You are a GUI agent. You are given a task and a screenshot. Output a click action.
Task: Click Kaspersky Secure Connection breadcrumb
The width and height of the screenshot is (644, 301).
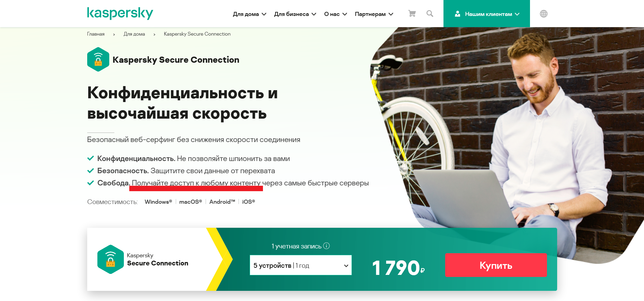[197, 34]
